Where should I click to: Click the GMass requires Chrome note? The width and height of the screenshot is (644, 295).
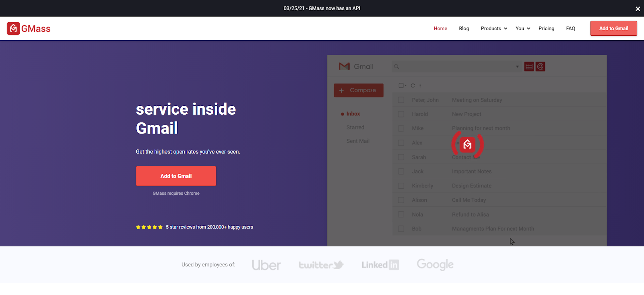(x=176, y=194)
